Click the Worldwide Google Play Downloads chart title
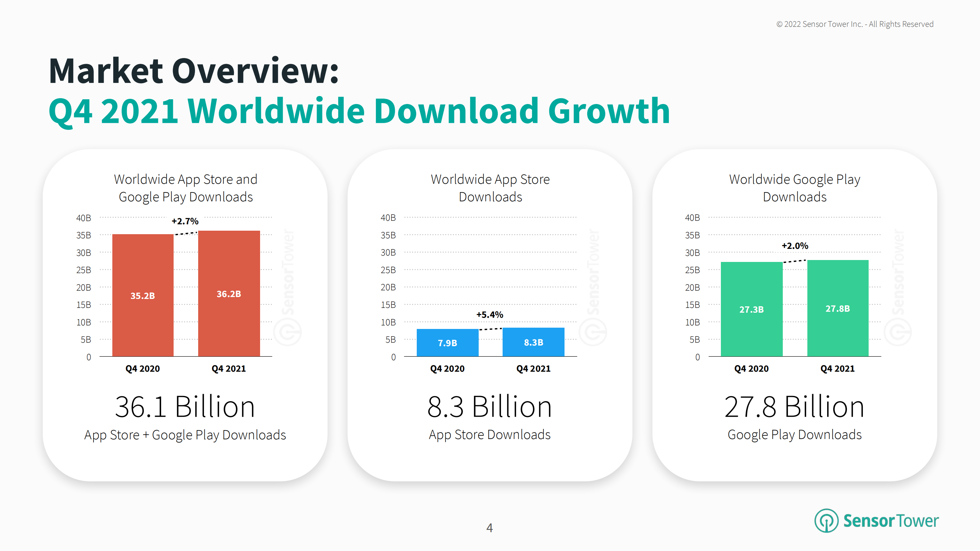 [794, 188]
